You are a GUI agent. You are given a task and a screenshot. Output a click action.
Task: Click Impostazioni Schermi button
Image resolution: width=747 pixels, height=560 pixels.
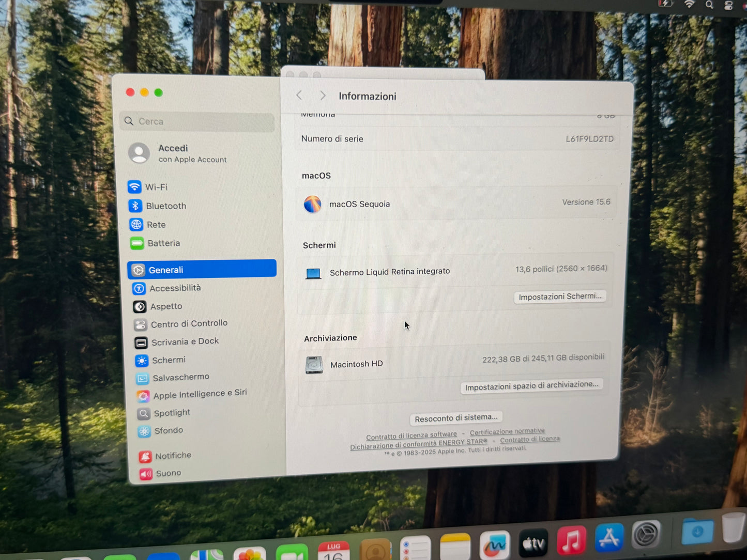[x=560, y=297]
